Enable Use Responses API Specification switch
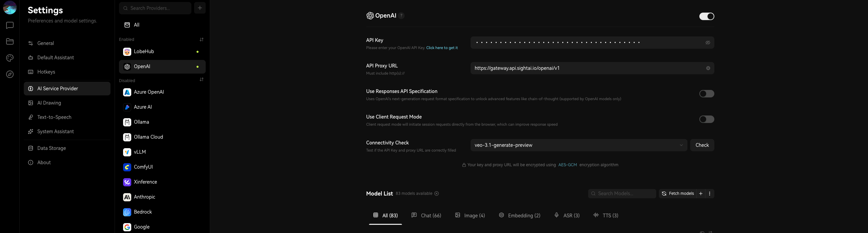The width and height of the screenshot is (868, 233). [707, 94]
